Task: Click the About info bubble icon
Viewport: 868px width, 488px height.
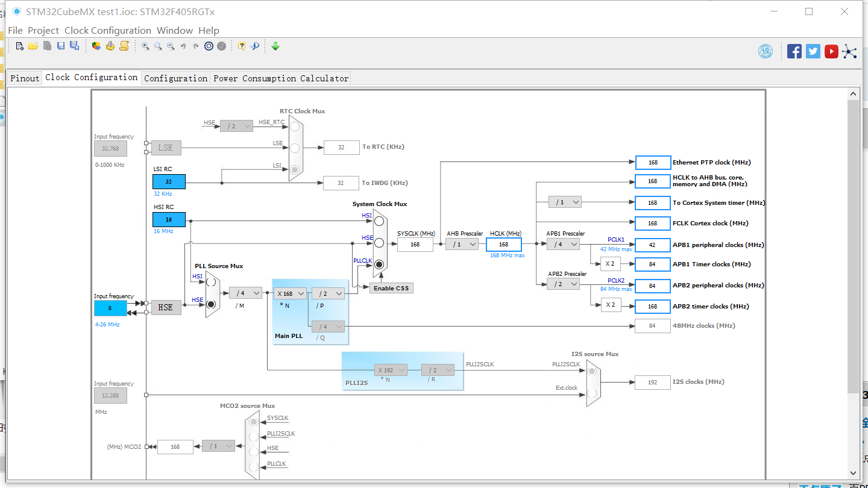Action: (x=255, y=46)
